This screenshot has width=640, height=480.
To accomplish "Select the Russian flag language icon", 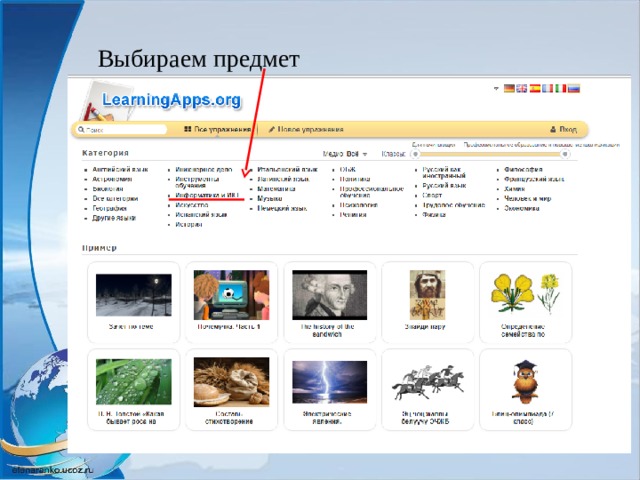I will coord(574,89).
